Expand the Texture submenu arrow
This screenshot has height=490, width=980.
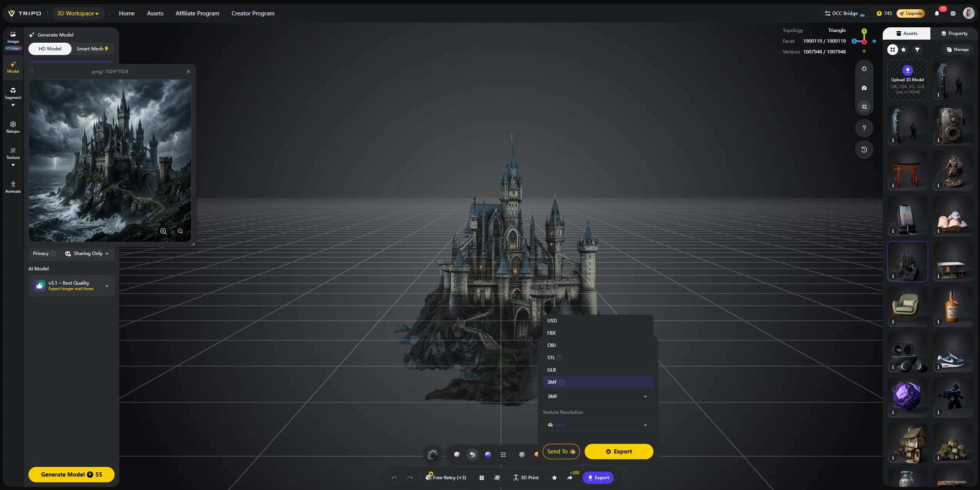[x=13, y=165]
